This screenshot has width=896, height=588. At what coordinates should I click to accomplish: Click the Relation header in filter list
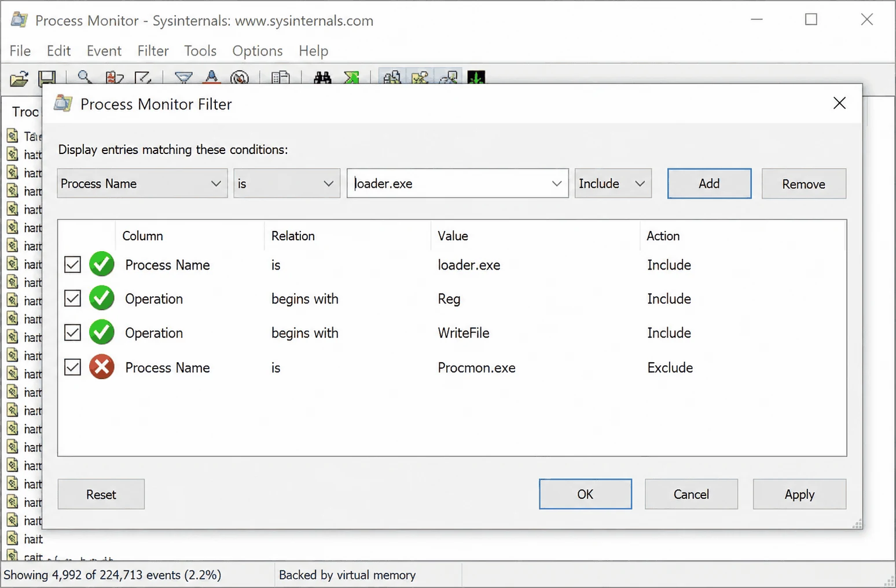coord(293,236)
